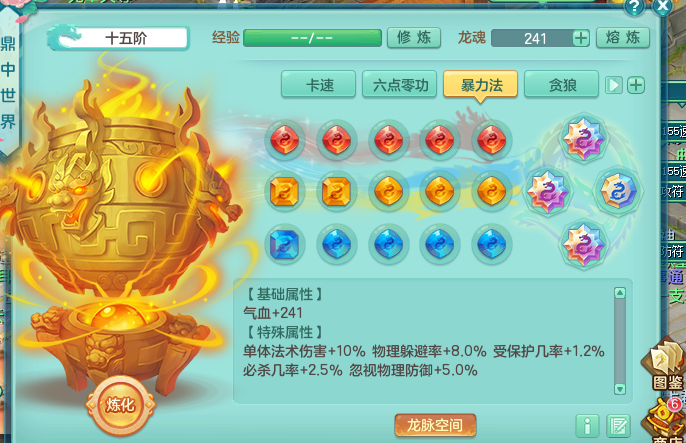Select the first red dragon gem

(x=284, y=140)
